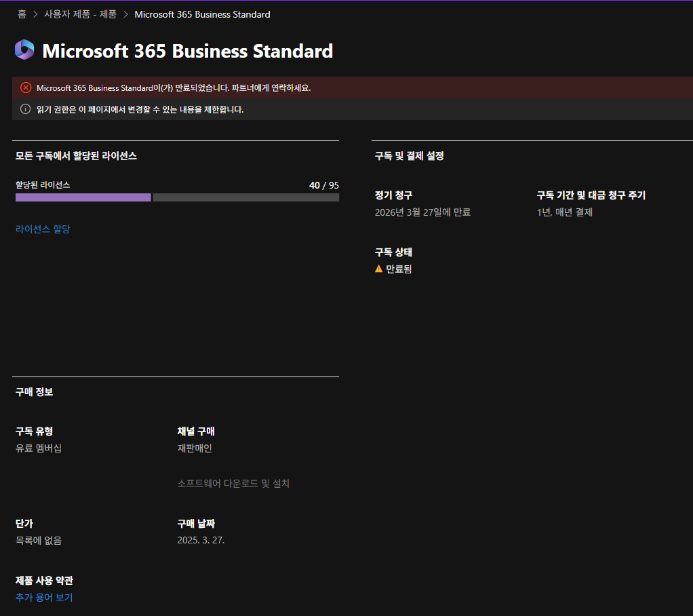Image resolution: width=693 pixels, height=616 pixels.
Task: Click 구독 기간 및 대금 청구 주기 label
Action: [x=591, y=195]
